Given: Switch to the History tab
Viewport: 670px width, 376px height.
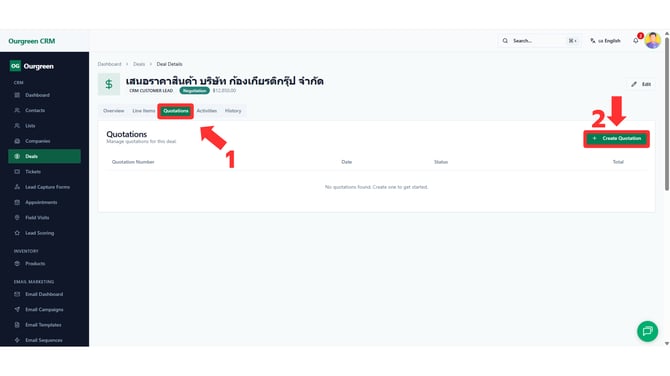Looking at the screenshot, I should point(233,111).
